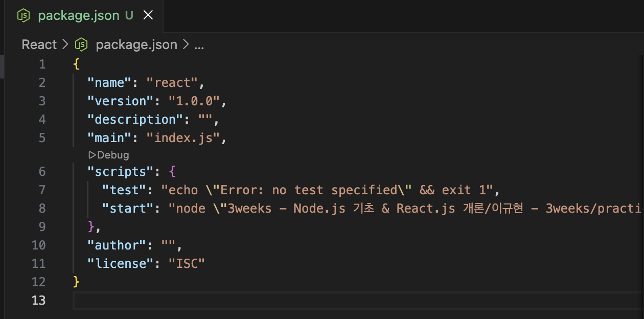
Task: Click the Debug code lens above scripts
Action: pyautogui.click(x=109, y=155)
